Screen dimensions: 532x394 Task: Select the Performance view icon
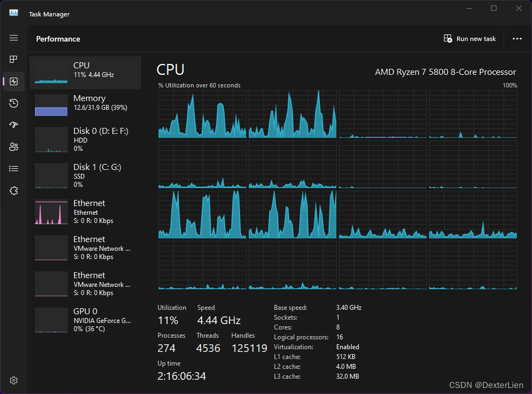pyautogui.click(x=14, y=81)
